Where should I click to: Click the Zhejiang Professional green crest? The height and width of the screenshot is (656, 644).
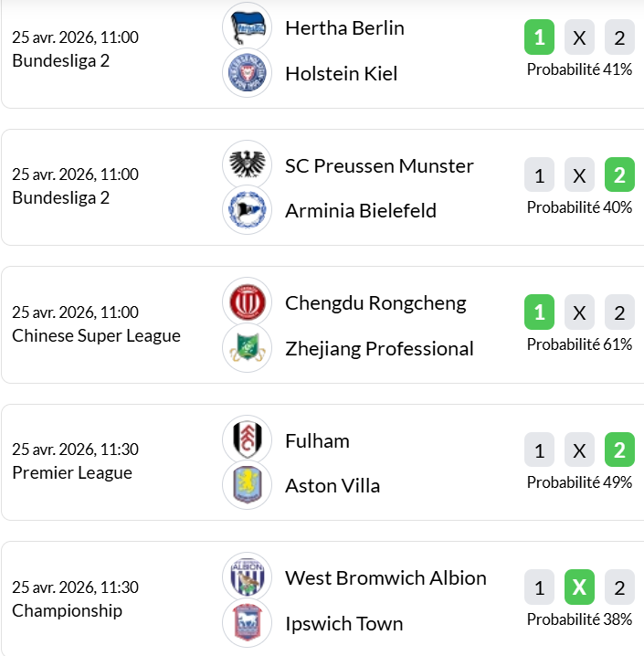[247, 348]
